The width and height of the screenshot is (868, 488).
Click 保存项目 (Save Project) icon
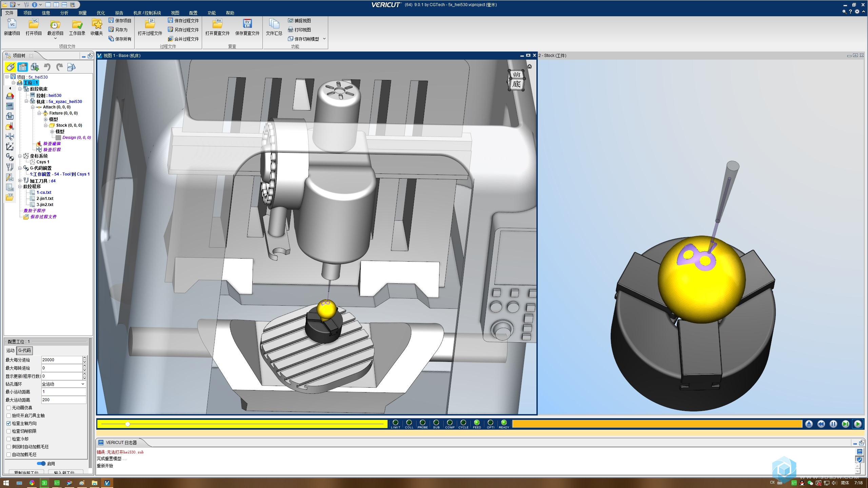(x=111, y=20)
